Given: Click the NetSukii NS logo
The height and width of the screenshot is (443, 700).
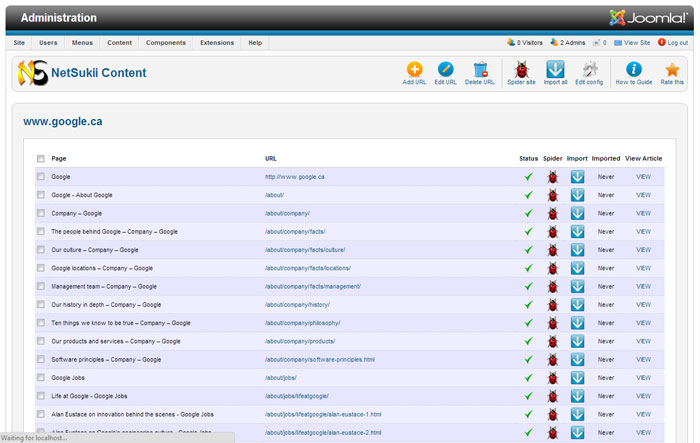Looking at the screenshot, I should click(33, 73).
